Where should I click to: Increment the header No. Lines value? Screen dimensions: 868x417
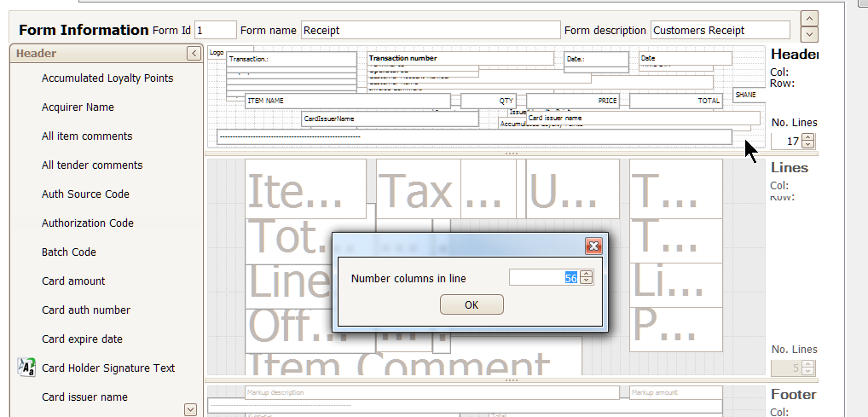pos(808,137)
